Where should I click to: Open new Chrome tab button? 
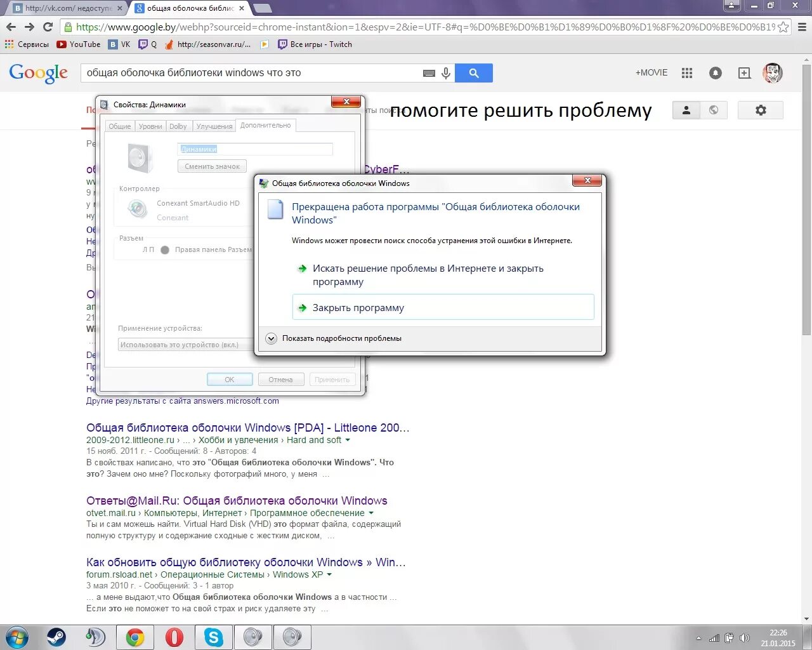262,8
